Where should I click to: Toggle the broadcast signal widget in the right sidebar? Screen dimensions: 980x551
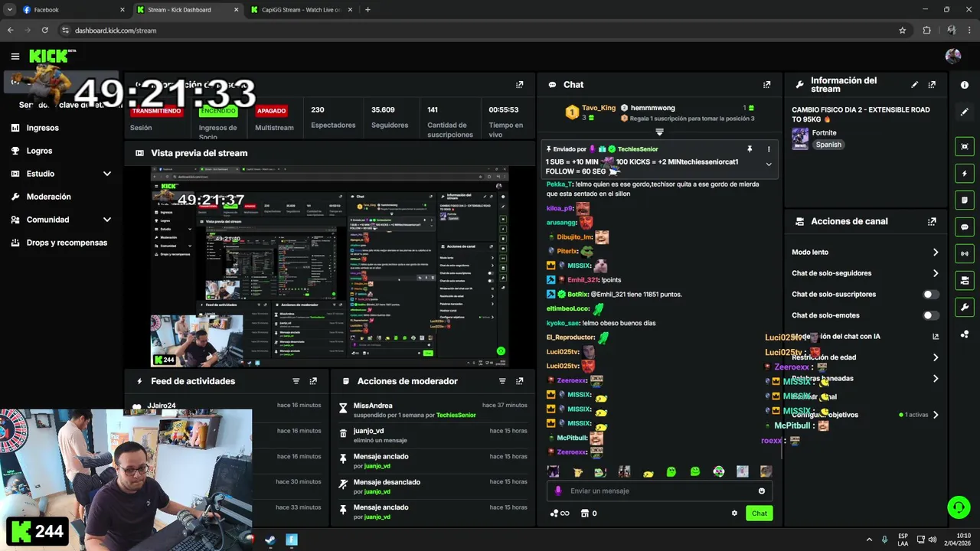click(965, 253)
